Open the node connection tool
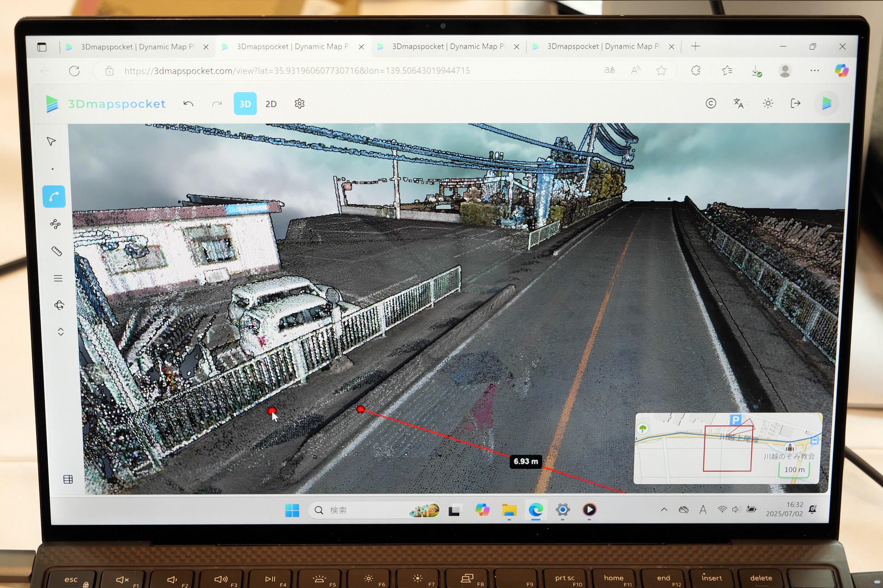This screenshot has width=883, height=588. coord(55,224)
